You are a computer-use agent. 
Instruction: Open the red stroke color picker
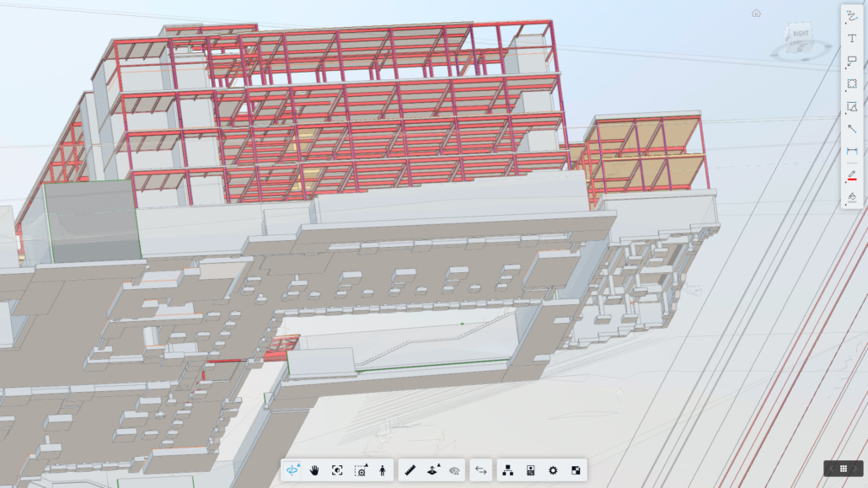pyautogui.click(x=852, y=174)
